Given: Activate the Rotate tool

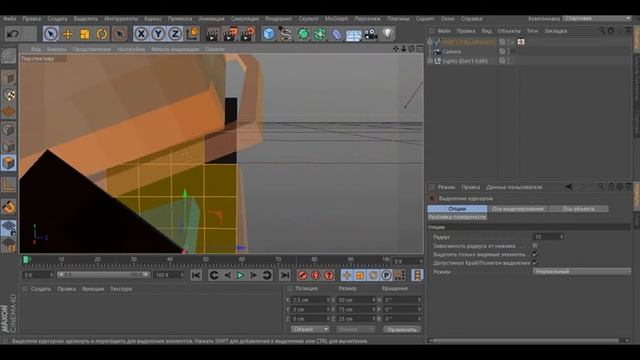Looking at the screenshot, I should click(102, 34).
